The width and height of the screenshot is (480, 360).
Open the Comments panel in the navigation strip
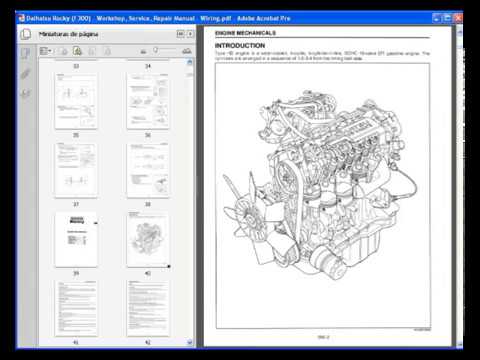[25, 93]
